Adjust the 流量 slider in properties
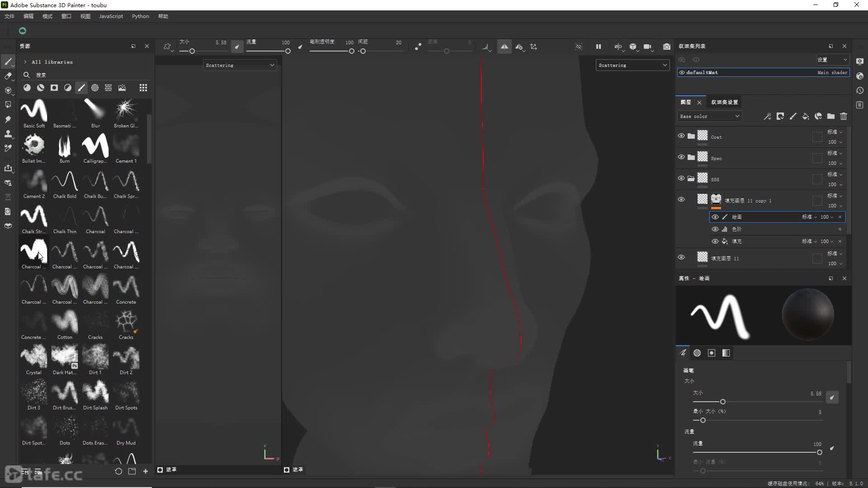The image size is (868, 488). click(819, 452)
